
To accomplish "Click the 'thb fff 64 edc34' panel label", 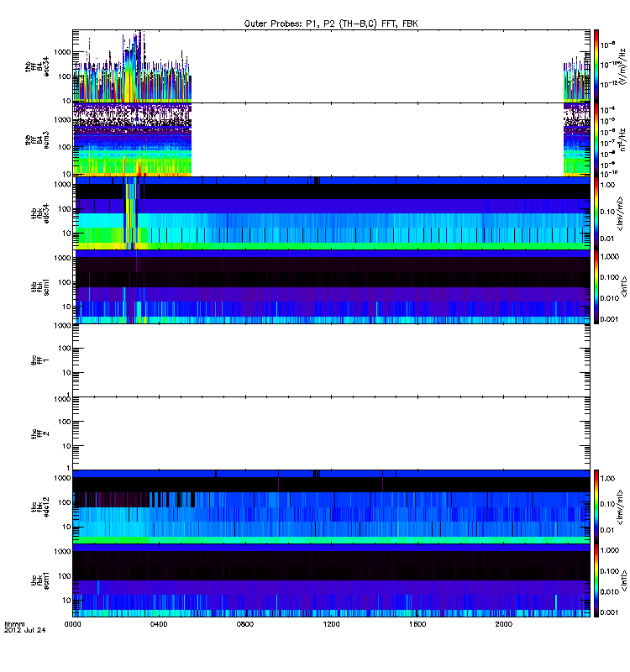I will (37, 67).
